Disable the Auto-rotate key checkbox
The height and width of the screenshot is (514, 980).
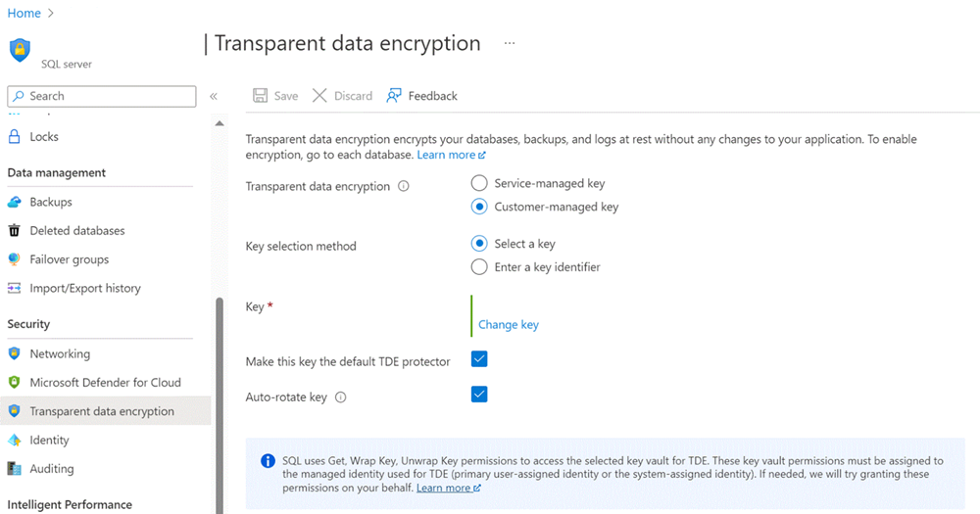479,395
